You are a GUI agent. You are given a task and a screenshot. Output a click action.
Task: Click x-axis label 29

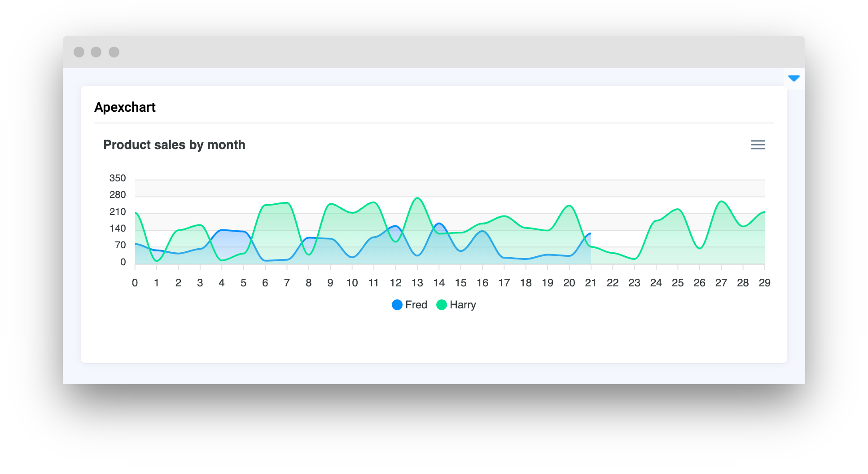(764, 283)
